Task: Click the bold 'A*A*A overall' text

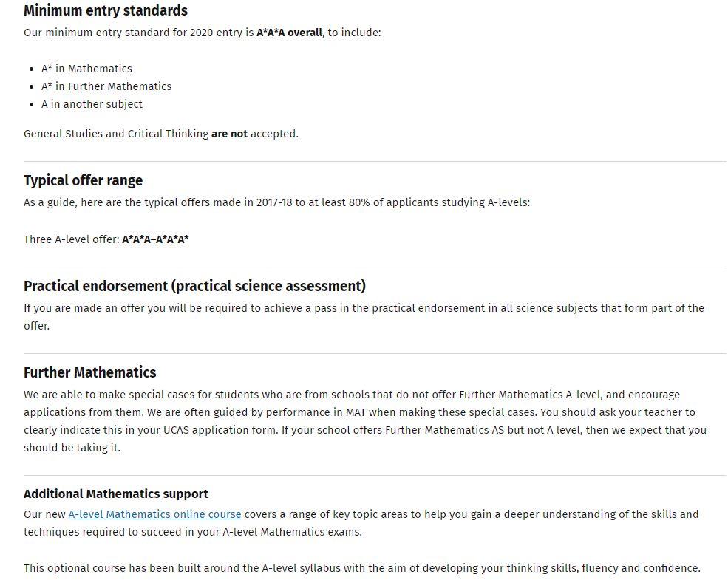Action: [289, 33]
